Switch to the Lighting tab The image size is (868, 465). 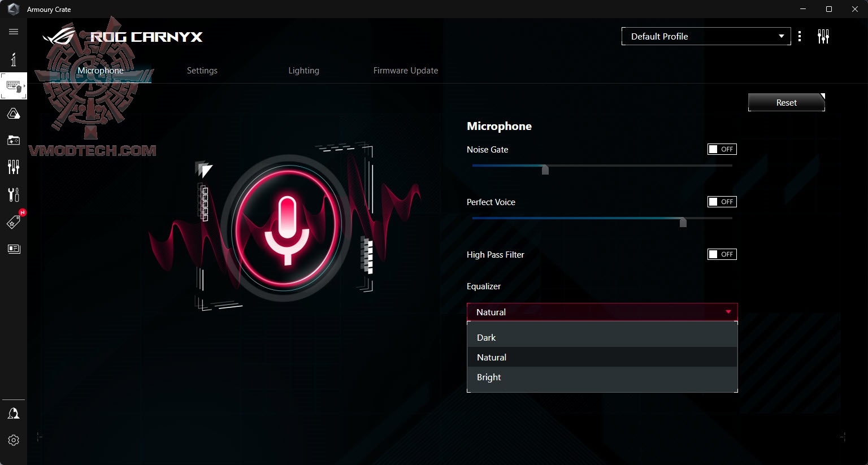click(x=303, y=70)
